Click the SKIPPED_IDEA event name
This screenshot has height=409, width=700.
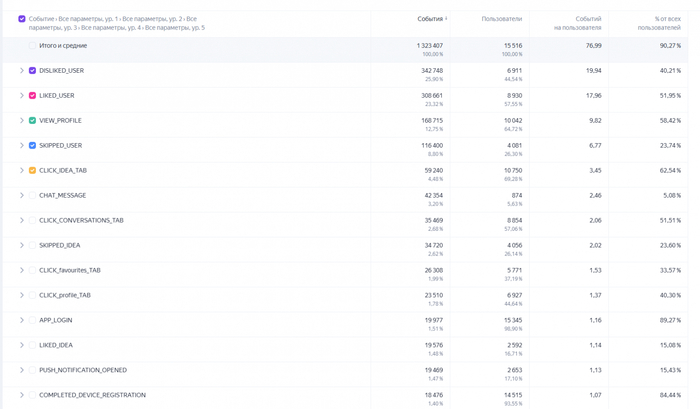(x=60, y=246)
